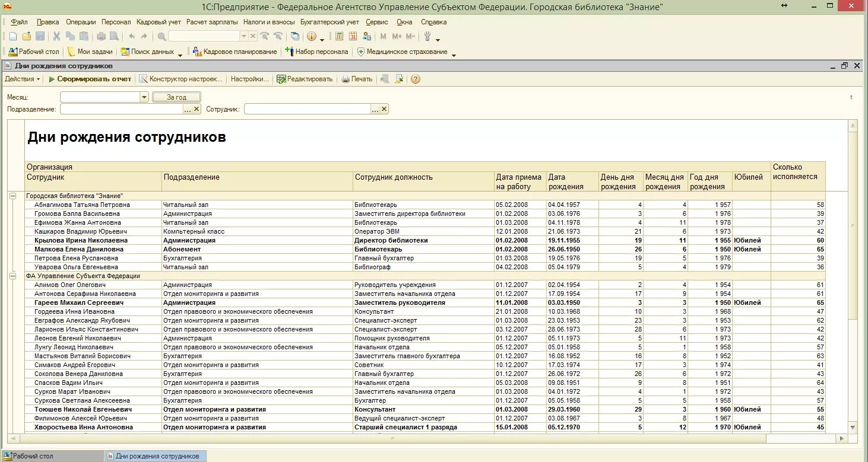Image resolution: width=868 pixels, height=462 pixels.
Task: Click in the Сотрудник input field
Action: pyautogui.click(x=308, y=109)
